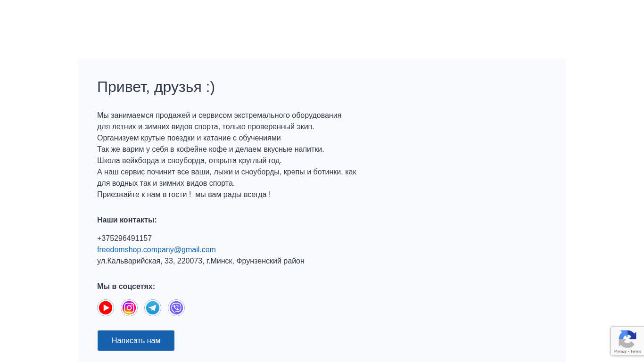
Task: Click the phone number +375296491157
Action: point(124,239)
